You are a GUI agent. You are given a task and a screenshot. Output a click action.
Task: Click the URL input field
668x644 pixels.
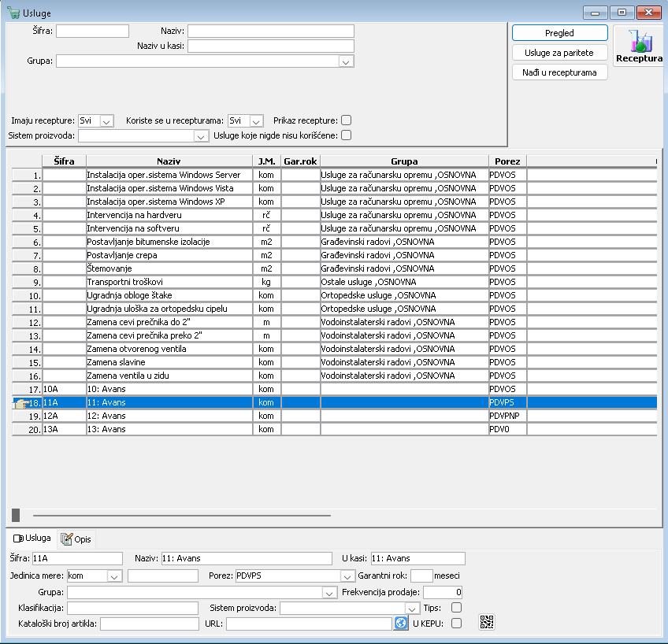click(309, 624)
